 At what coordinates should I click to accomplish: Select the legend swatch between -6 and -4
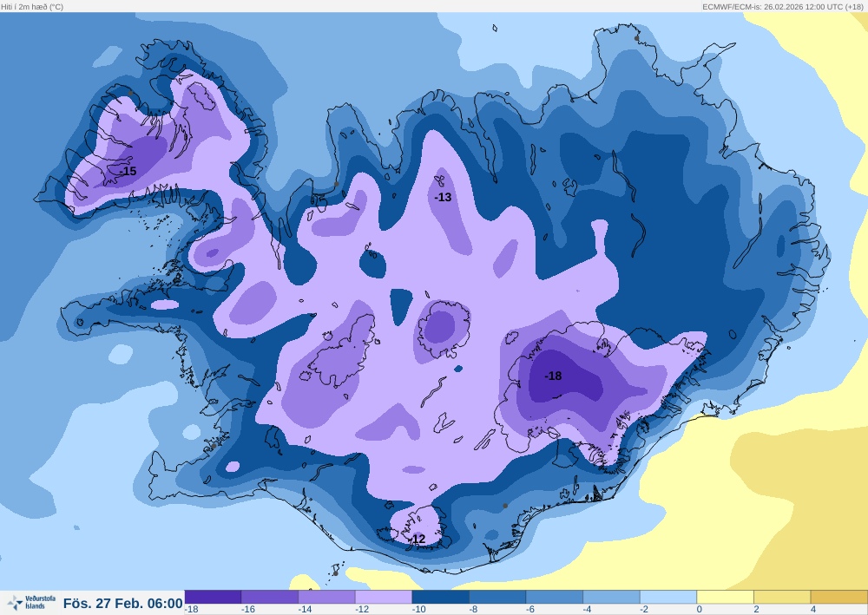click(x=555, y=597)
